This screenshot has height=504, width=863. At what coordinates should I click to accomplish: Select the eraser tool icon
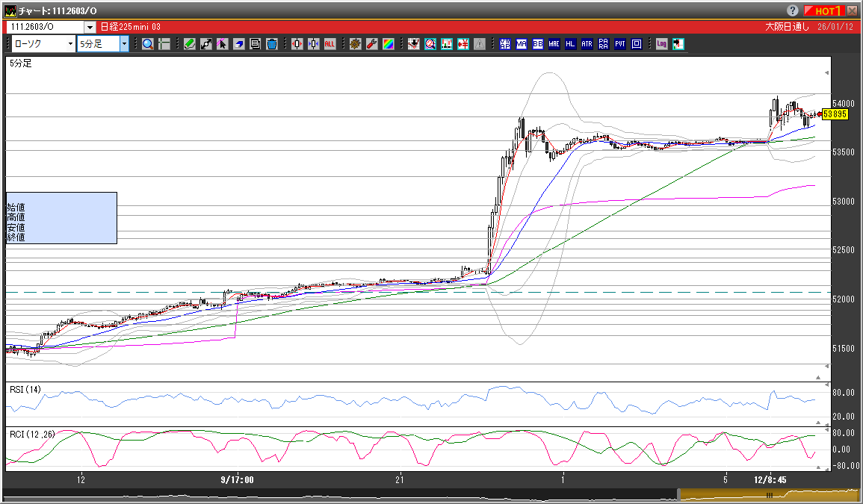click(239, 44)
